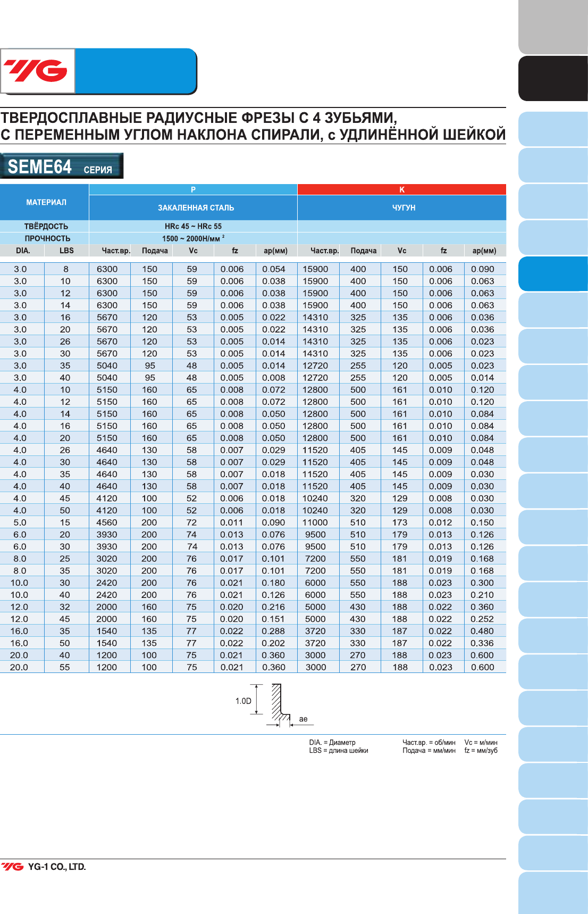Click the DIA. column header

(23, 251)
